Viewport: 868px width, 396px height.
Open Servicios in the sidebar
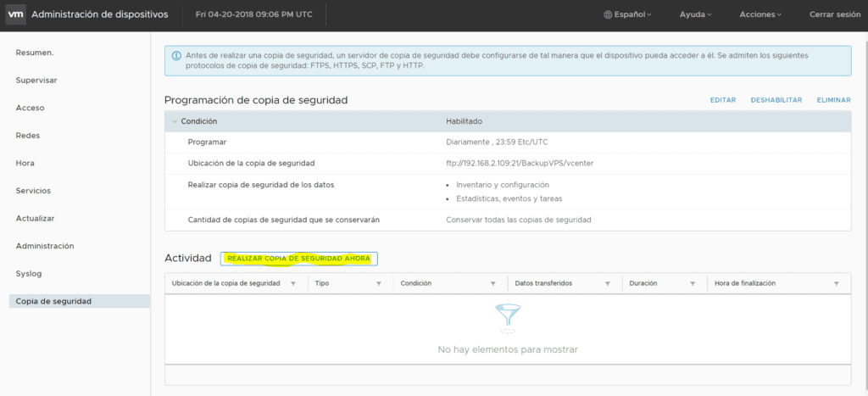coord(33,191)
